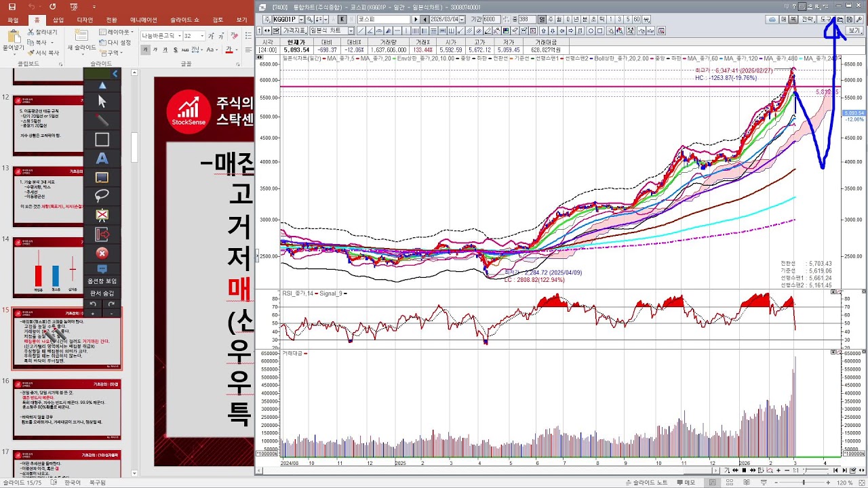This screenshot has height=488, width=868.
Task: Open the File (파일) tab
Action: point(13,20)
